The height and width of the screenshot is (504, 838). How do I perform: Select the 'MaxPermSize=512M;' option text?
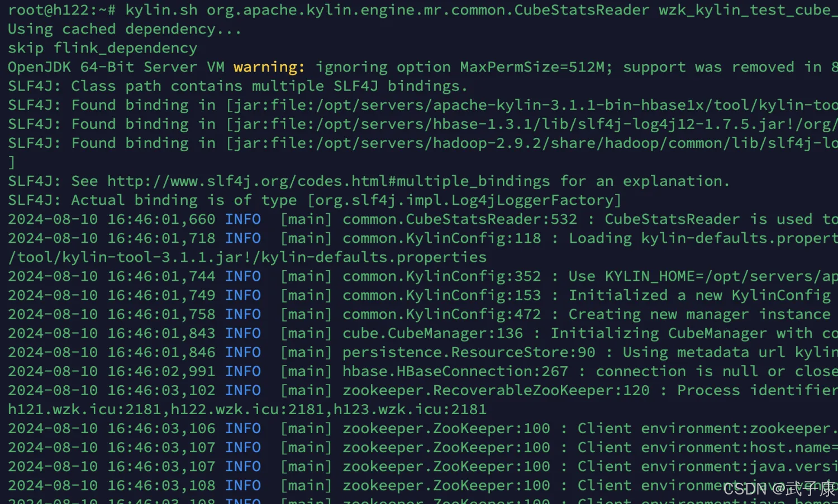click(537, 67)
